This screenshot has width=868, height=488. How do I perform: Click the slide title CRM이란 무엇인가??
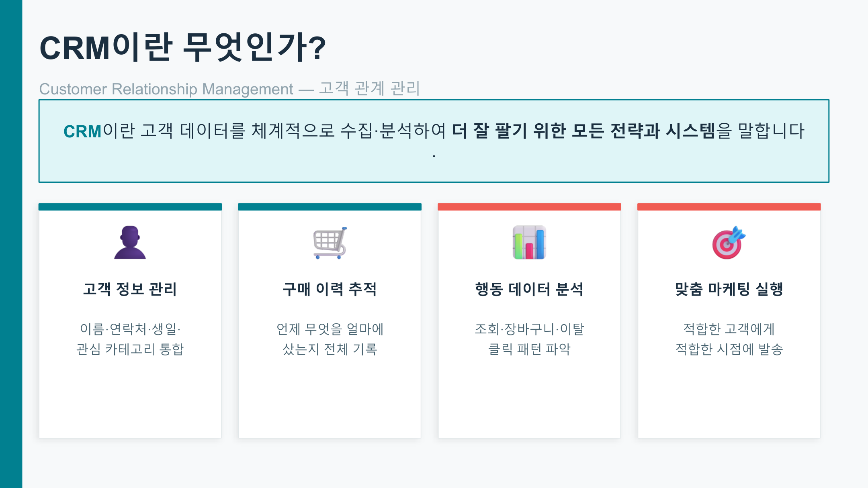tap(183, 48)
